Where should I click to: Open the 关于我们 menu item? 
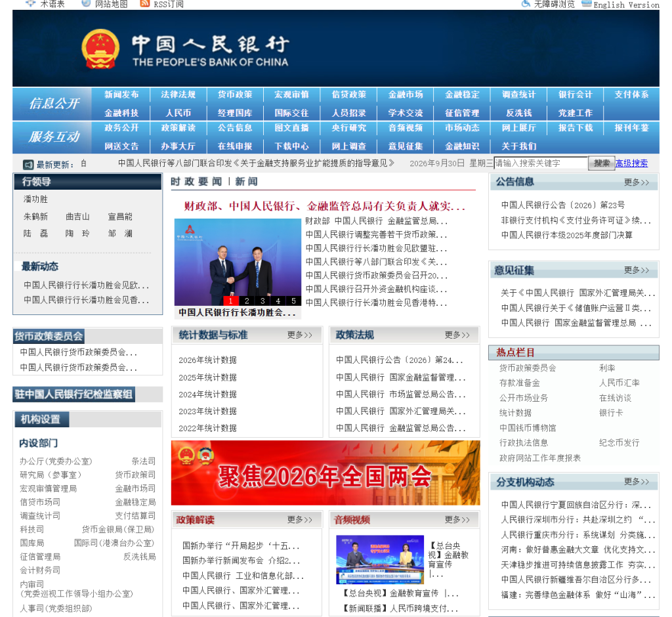pyautogui.click(x=518, y=146)
